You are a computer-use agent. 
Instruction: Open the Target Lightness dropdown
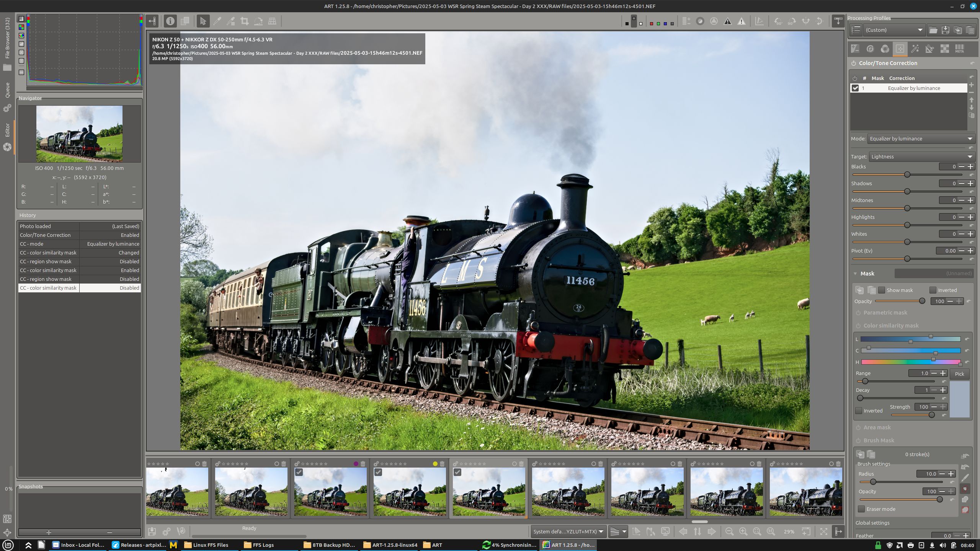(922, 156)
